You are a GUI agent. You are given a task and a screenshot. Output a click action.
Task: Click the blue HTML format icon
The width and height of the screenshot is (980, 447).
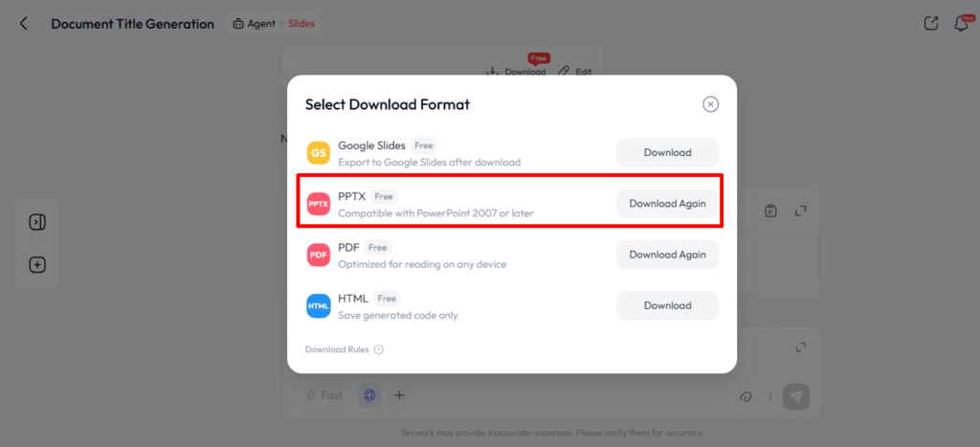point(319,305)
